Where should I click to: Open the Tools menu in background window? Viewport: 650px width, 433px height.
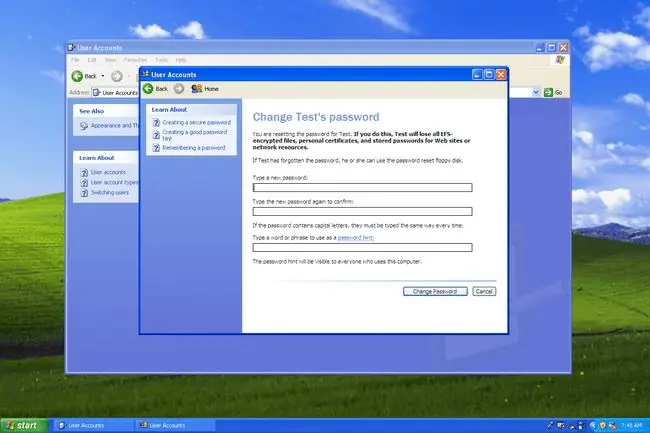(x=161, y=60)
